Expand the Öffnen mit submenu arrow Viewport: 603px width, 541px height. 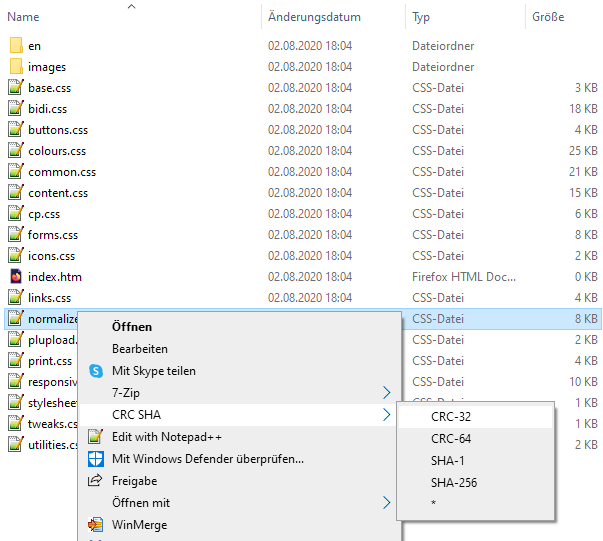[386, 503]
